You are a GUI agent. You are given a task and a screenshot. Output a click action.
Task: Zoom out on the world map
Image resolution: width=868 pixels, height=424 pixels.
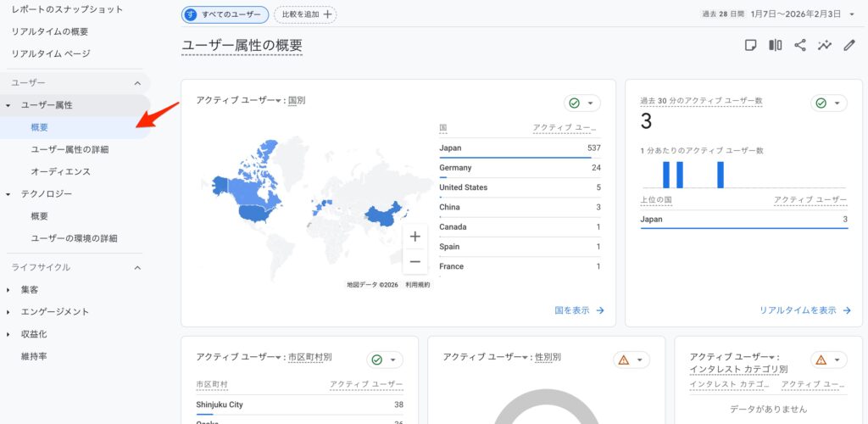pos(415,261)
